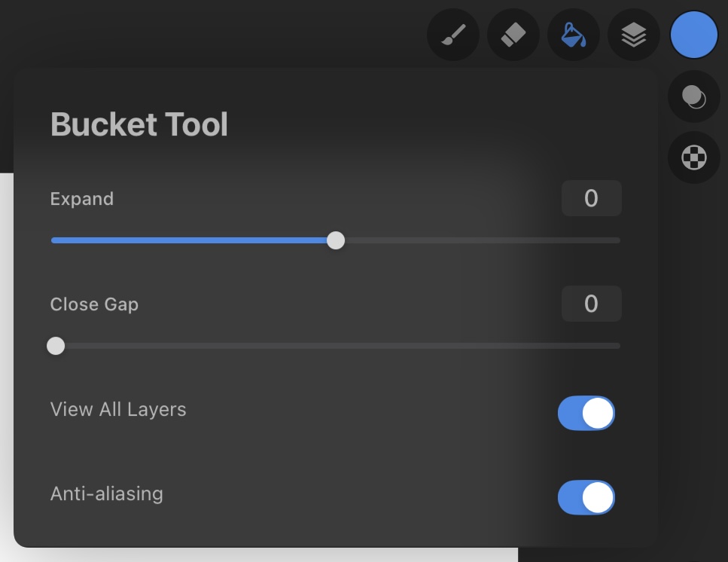Open the blue color swatch circle

click(x=694, y=35)
